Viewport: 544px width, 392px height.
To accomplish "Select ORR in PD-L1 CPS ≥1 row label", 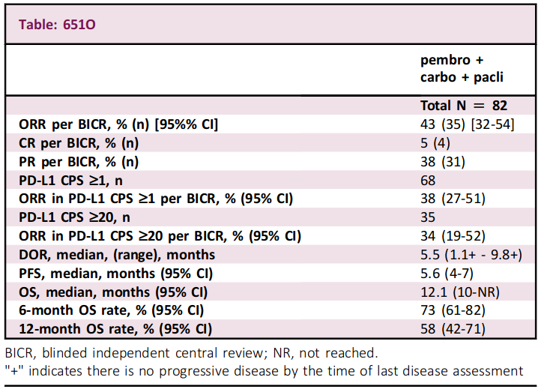I will pos(156,199).
